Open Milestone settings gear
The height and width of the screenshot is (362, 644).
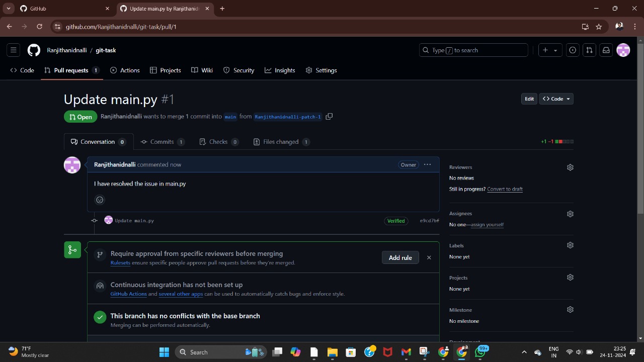tap(570, 310)
